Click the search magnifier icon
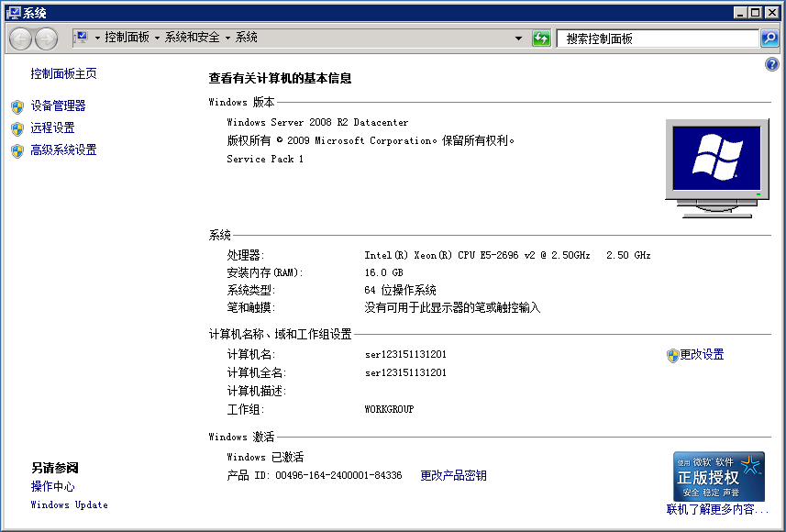786x532 pixels. [x=769, y=39]
